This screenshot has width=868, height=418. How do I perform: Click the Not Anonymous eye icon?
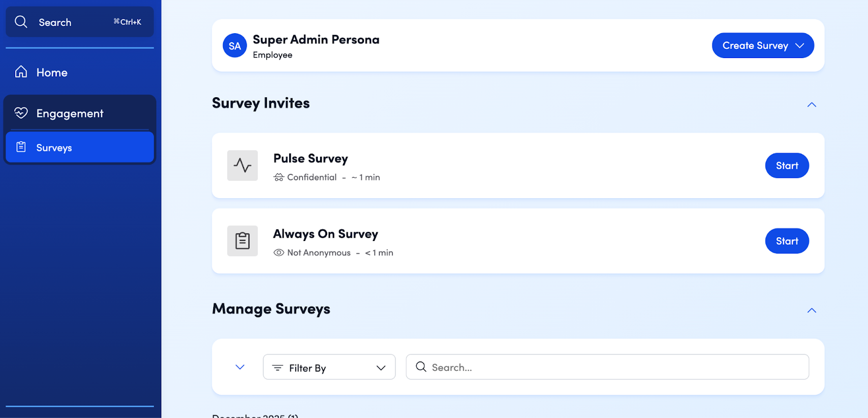[x=279, y=253]
